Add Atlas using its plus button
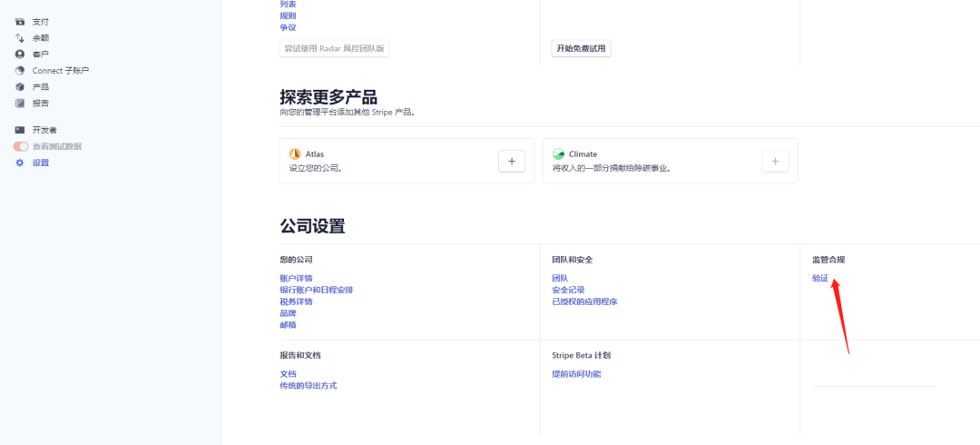980x445 pixels. tap(512, 161)
